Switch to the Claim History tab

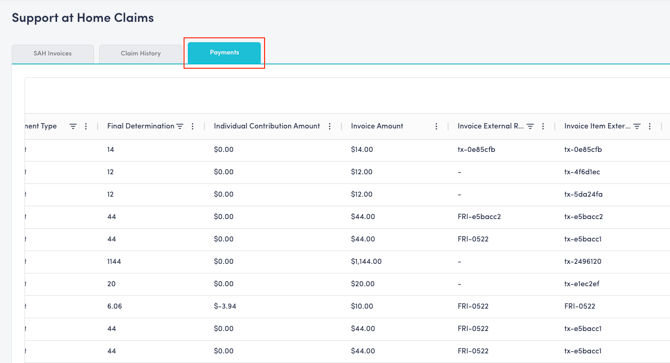tap(141, 54)
